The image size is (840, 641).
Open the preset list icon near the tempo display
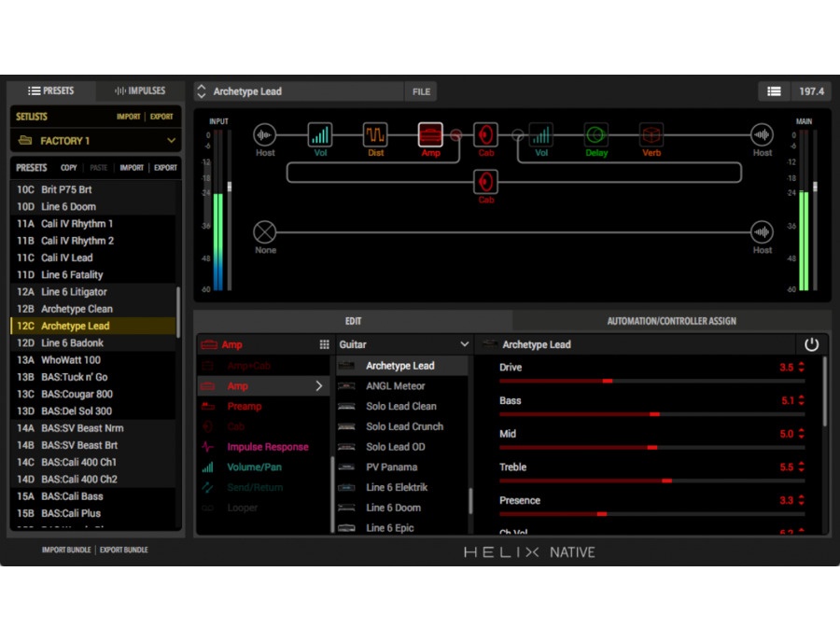click(x=775, y=91)
